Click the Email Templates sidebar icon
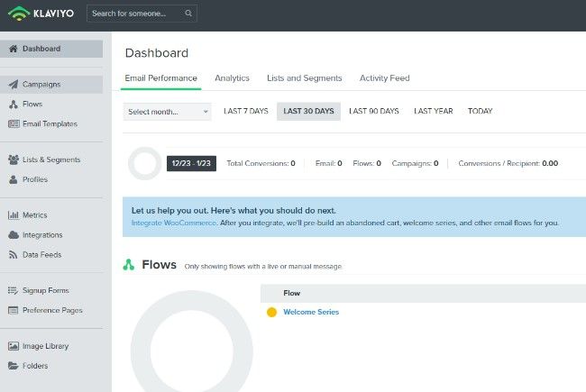The height and width of the screenshot is (392, 586). click(14, 124)
